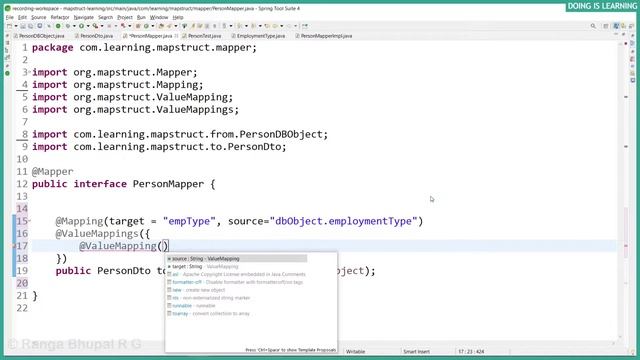Screen dimensions: 640x360
Task: Open the Edit menu
Action: (x=22, y=17)
